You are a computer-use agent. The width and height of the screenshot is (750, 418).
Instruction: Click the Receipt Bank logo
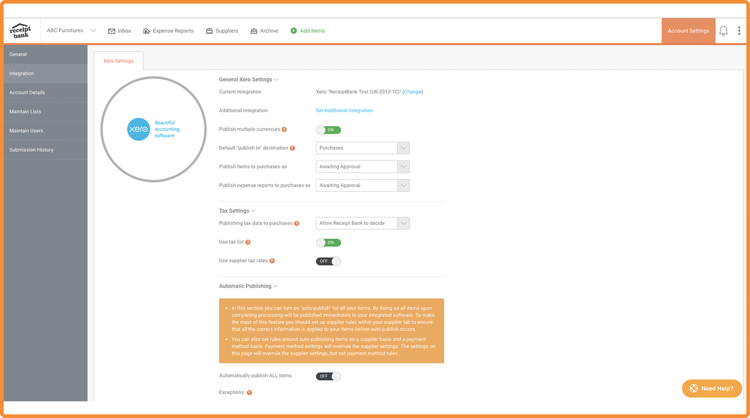tap(20, 31)
